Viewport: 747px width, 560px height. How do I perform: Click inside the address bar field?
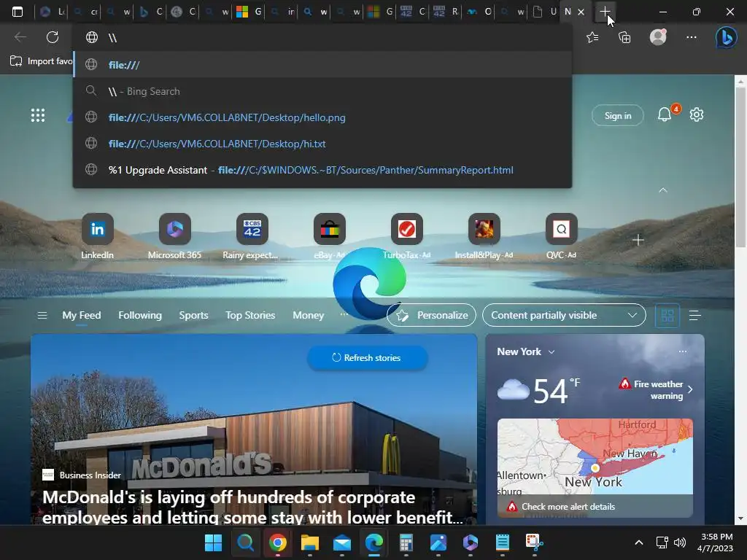tap(322, 38)
